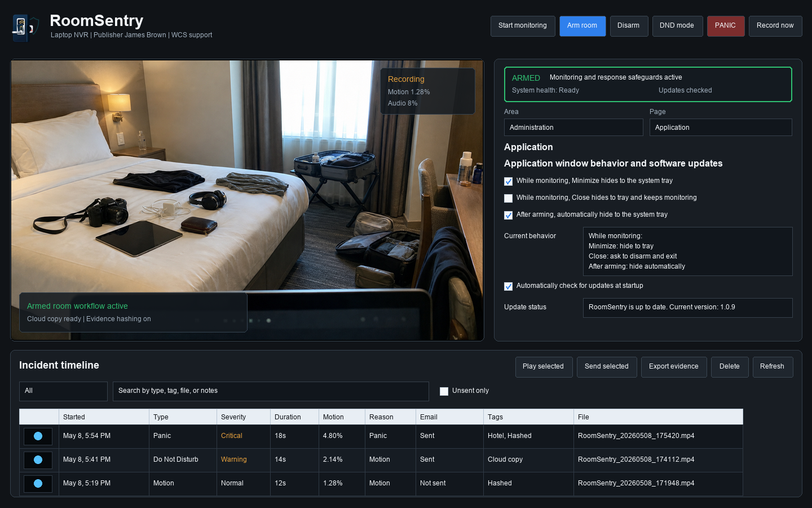Select the Critical severity cell
This screenshot has width=812, height=508.
pyautogui.click(x=244, y=436)
